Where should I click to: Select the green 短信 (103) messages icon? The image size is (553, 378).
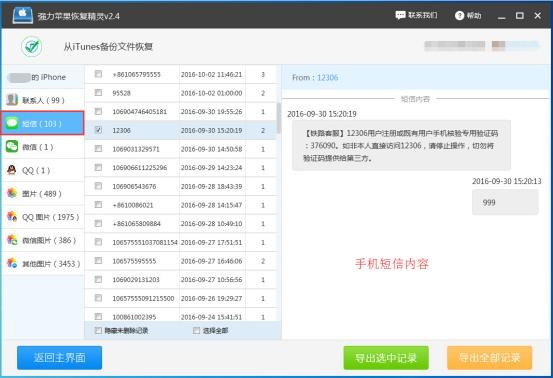tap(12, 123)
